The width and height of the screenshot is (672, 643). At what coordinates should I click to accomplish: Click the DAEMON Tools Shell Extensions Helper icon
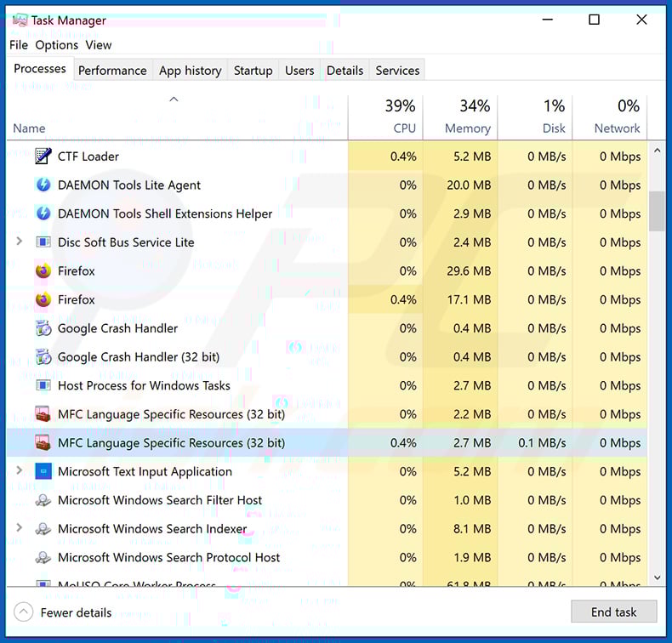coord(43,213)
